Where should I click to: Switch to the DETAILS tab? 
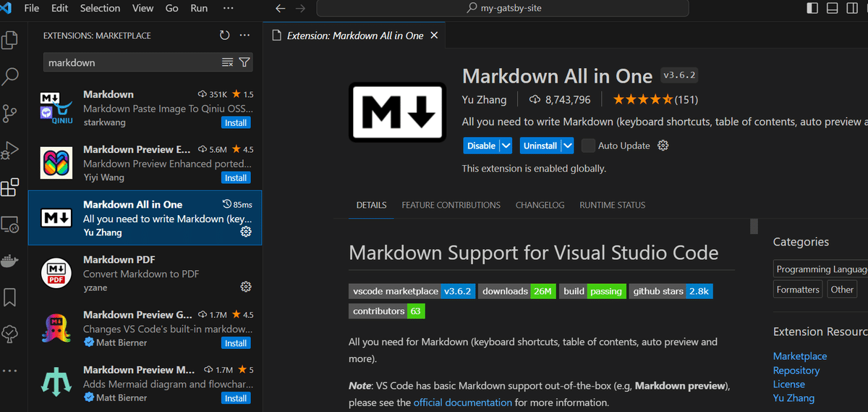pyautogui.click(x=371, y=205)
